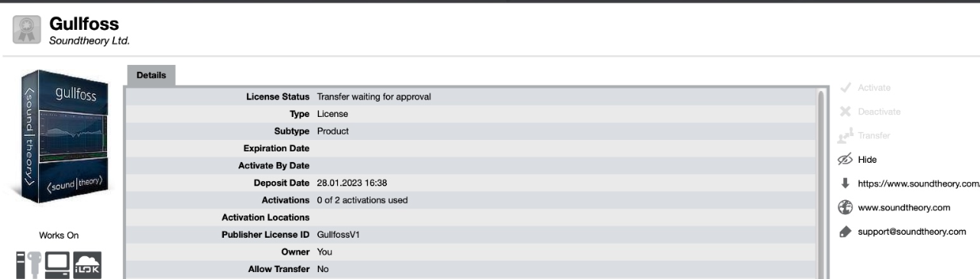Open www.soundtheory.com website link
The width and height of the screenshot is (980, 279).
pyautogui.click(x=904, y=207)
